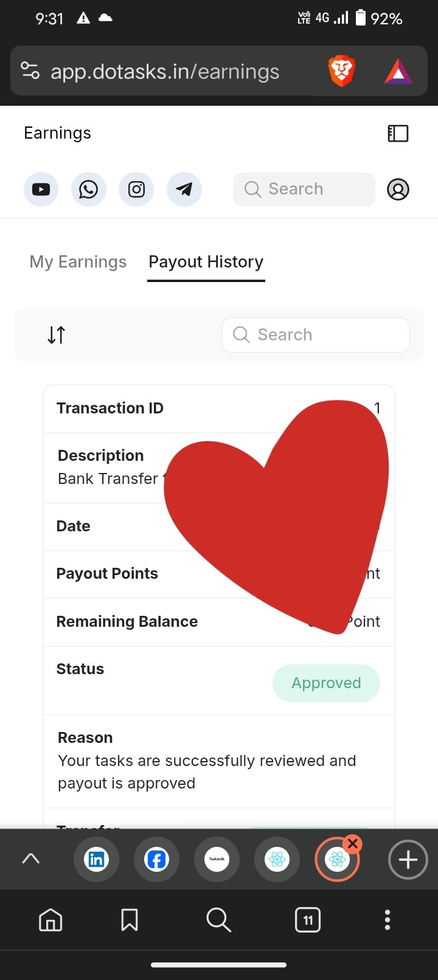Open site settings icon in address bar
438x980 pixels.
click(x=30, y=71)
